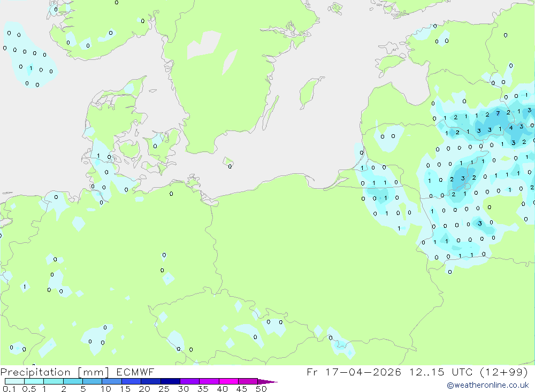Click the legend label 45
The width and height of the screenshot is (535, 392).
point(242,389)
